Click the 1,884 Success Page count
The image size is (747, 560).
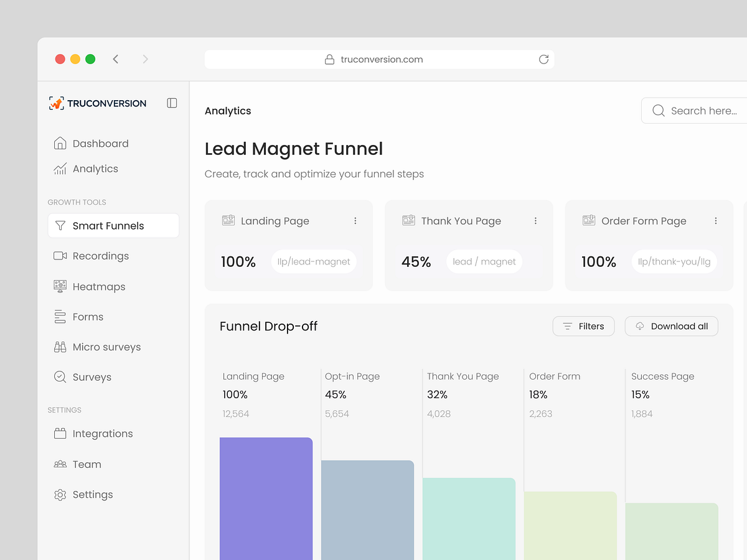click(x=642, y=414)
